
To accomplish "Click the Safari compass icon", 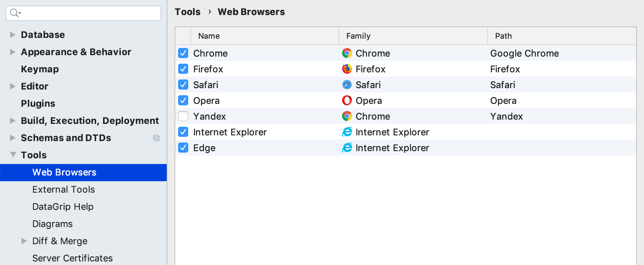I will click(346, 85).
